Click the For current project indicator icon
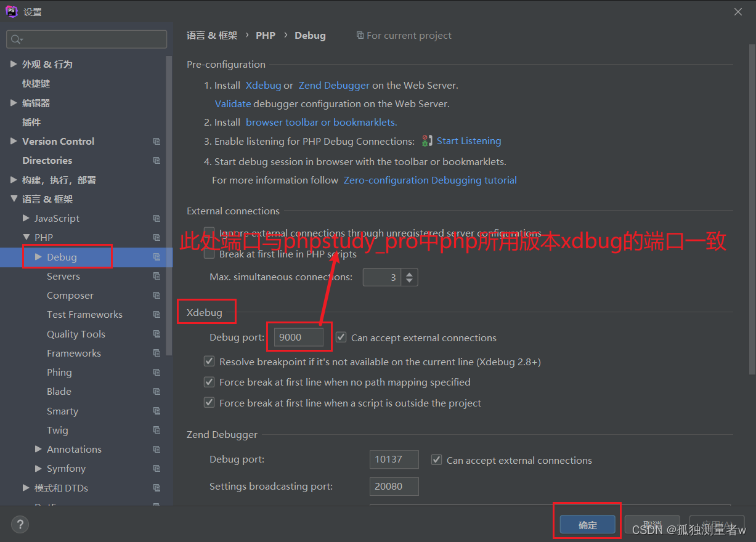 (360, 35)
